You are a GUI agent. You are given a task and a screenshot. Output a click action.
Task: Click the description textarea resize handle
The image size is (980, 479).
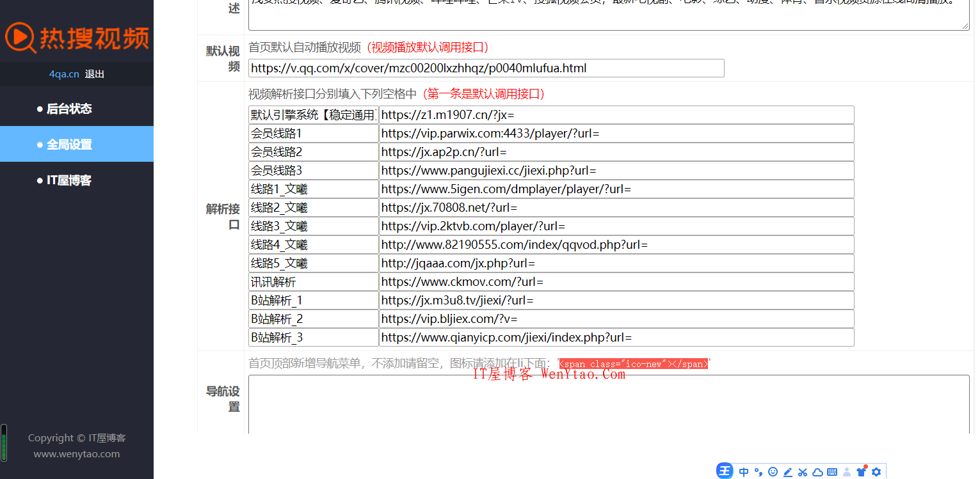[965, 26]
